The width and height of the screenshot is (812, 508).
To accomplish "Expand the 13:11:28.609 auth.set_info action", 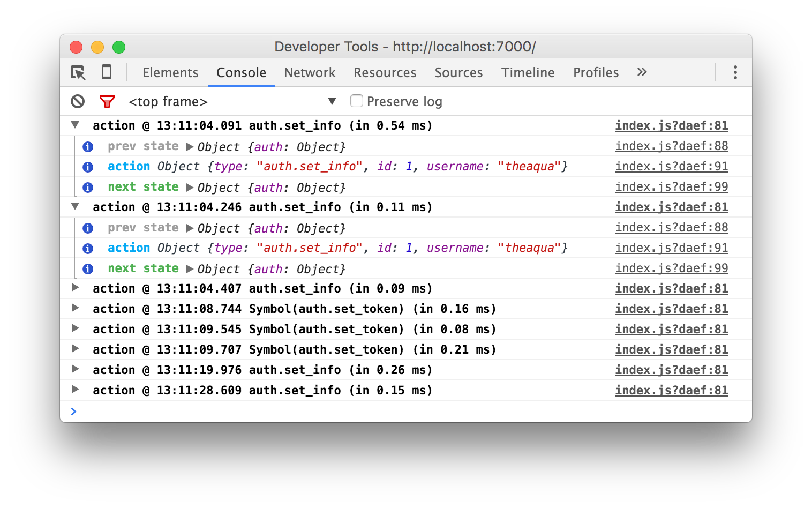I will tap(76, 390).
